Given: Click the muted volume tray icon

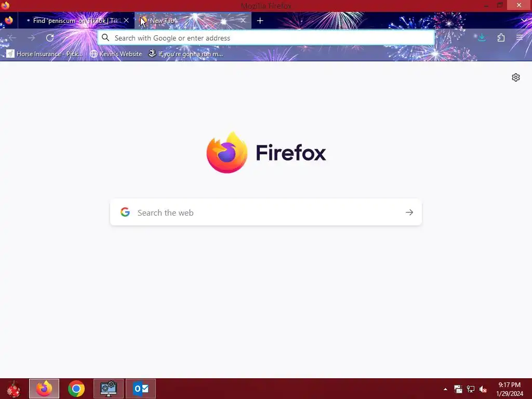Looking at the screenshot, I should click(483, 389).
